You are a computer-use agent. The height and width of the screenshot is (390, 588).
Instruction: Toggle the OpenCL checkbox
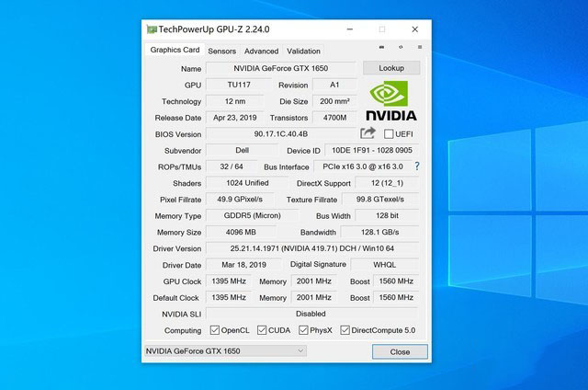tap(214, 330)
